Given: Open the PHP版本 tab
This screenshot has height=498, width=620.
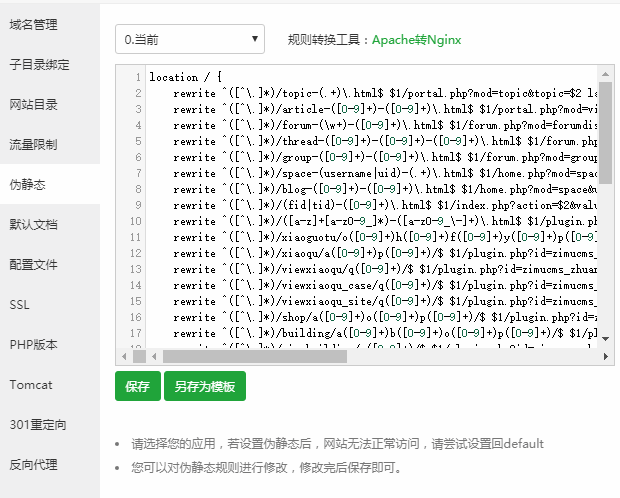Looking at the screenshot, I should pyautogui.click(x=50, y=345).
